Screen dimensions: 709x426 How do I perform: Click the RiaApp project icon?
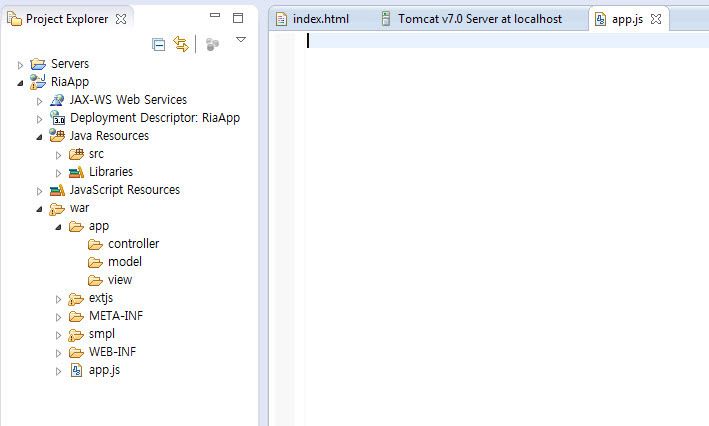point(38,82)
